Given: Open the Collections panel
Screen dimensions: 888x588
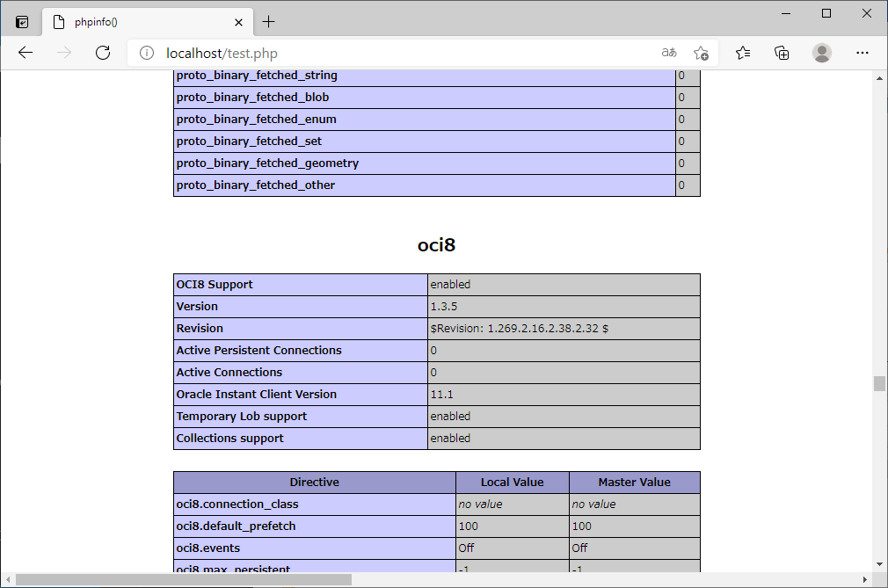Looking at the screenshot, I should pos(782,53).
